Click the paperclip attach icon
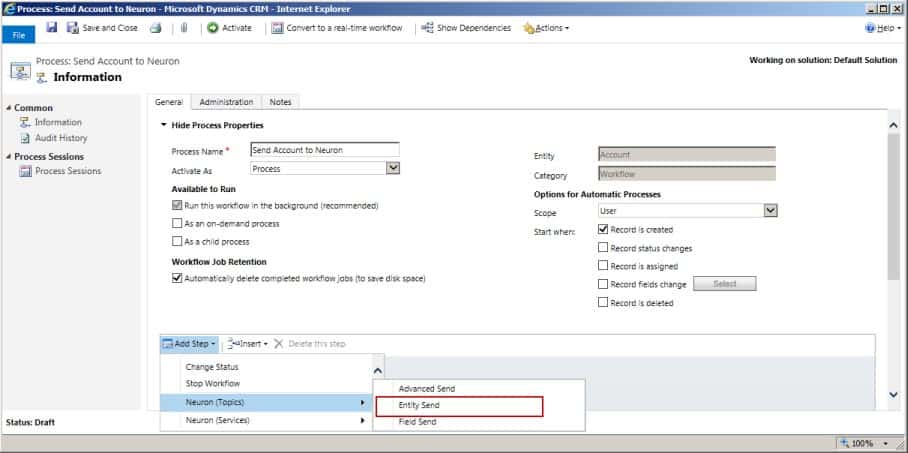908x453 pixels. pos(184,28)
